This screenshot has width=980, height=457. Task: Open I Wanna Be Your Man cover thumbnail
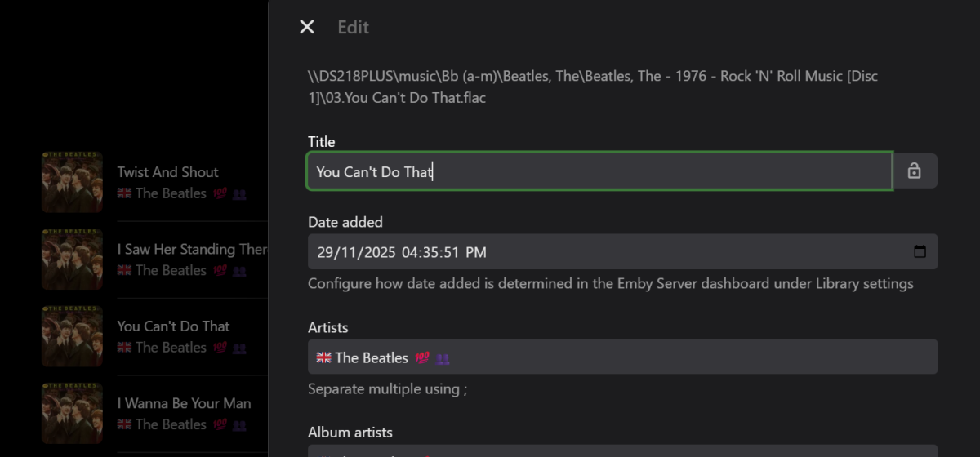pos(72,413)
